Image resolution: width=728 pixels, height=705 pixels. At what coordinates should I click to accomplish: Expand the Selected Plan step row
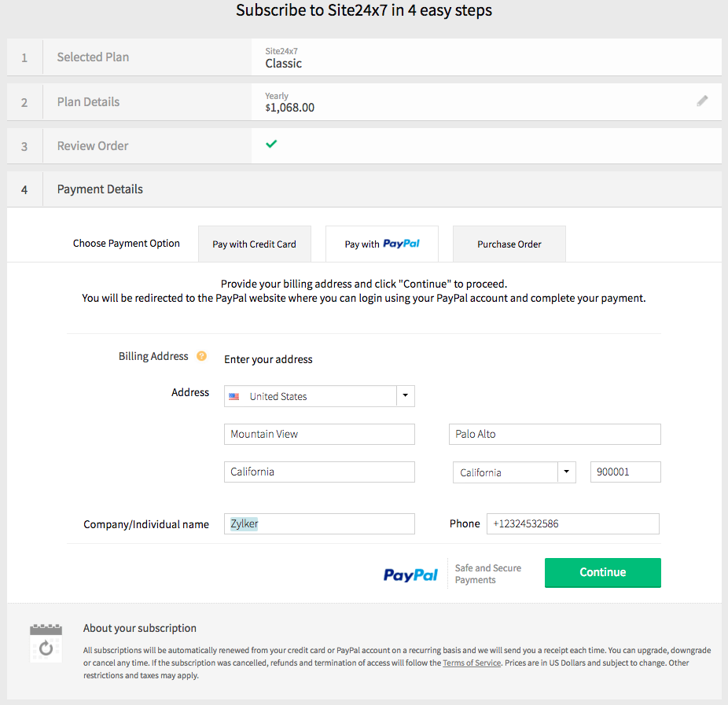(x=93, y=57)
